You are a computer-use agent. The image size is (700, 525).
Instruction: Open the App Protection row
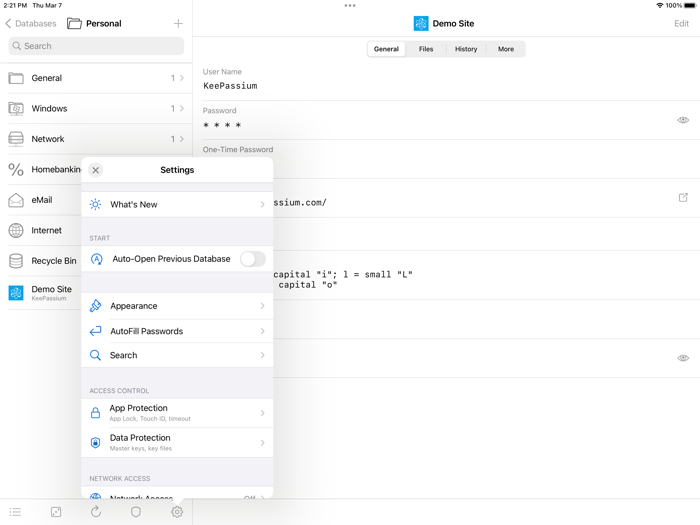[x=177, y=413]
